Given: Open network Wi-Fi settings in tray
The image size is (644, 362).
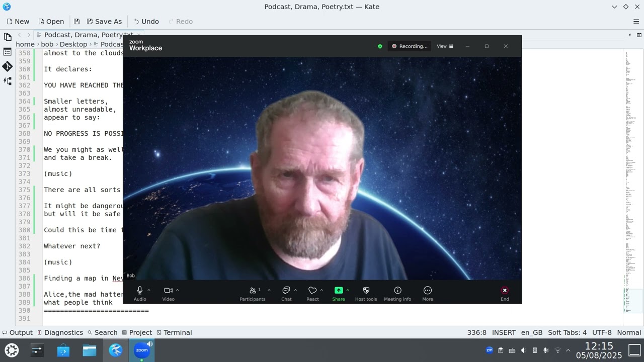Looking at the screenshot, I should (557, 350).
